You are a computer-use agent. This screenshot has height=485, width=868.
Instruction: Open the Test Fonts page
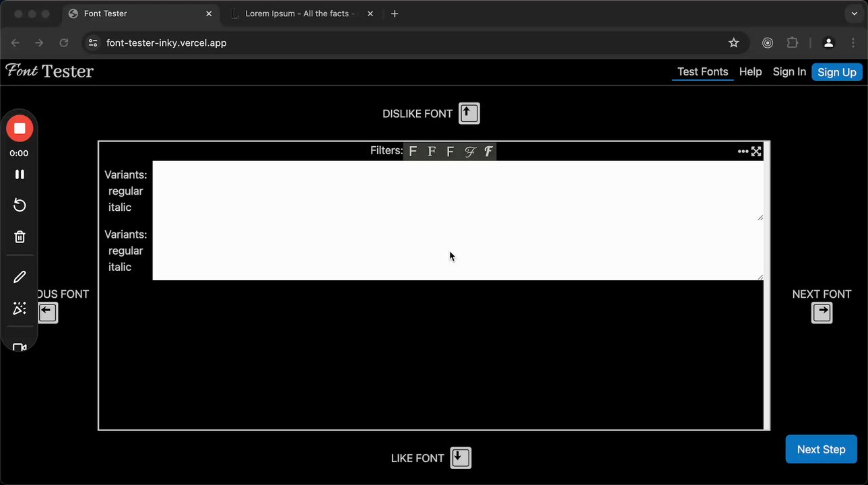[702, 71]
